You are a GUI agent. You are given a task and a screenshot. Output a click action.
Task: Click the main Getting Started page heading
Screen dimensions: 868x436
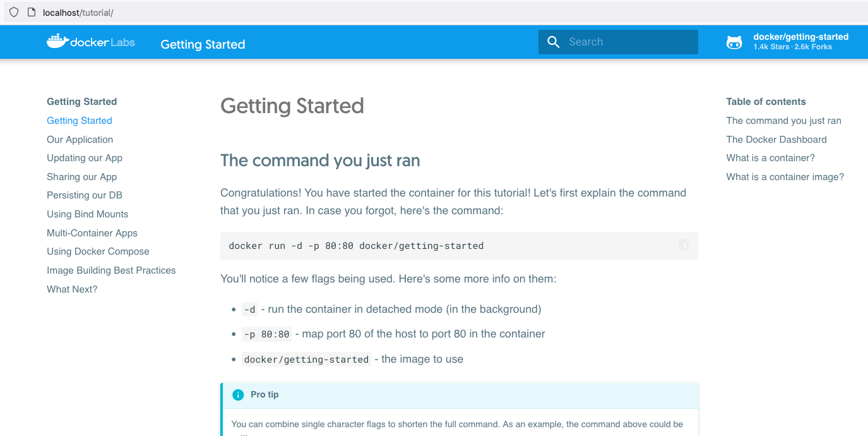coord(292,106)
